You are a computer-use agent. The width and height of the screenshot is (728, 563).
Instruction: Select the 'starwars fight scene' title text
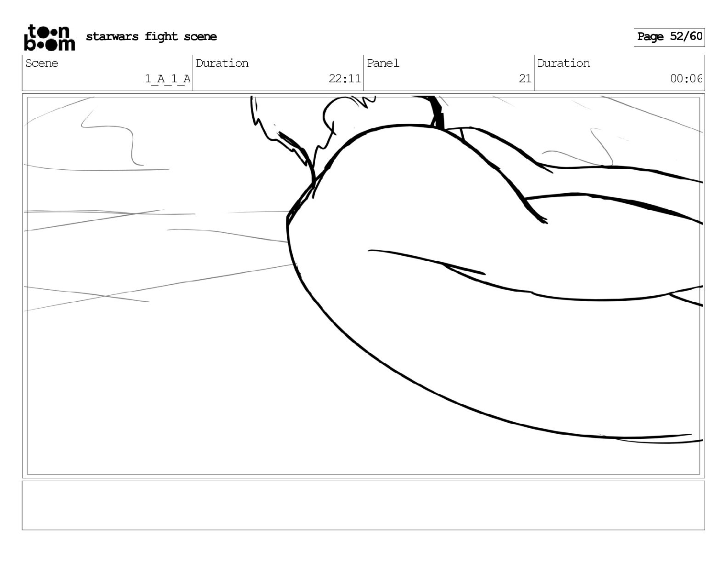151,37
